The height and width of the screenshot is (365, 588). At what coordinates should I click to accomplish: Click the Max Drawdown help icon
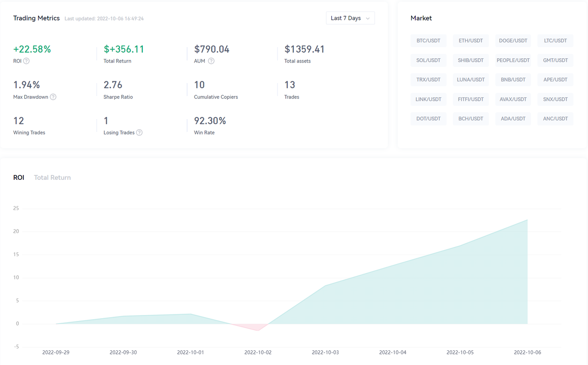pyautogui.click(x=53, y=97)
